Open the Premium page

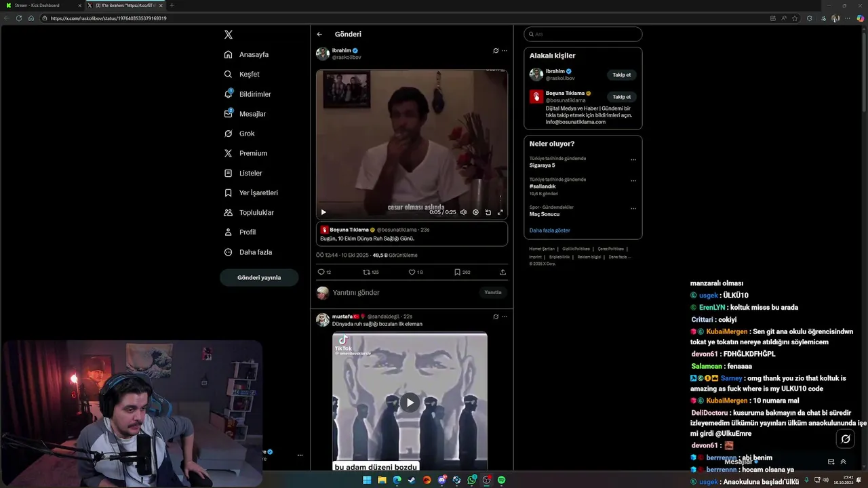coord(246,153)
